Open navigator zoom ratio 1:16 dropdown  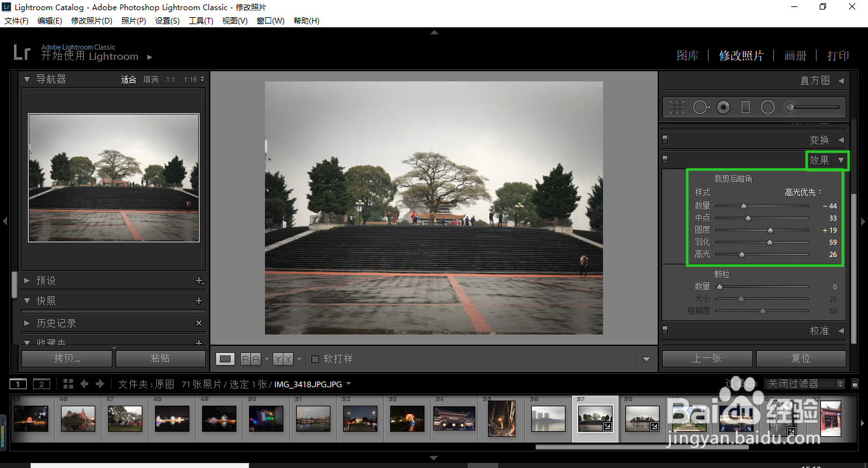pyautogui.click(x=194, y=79)
